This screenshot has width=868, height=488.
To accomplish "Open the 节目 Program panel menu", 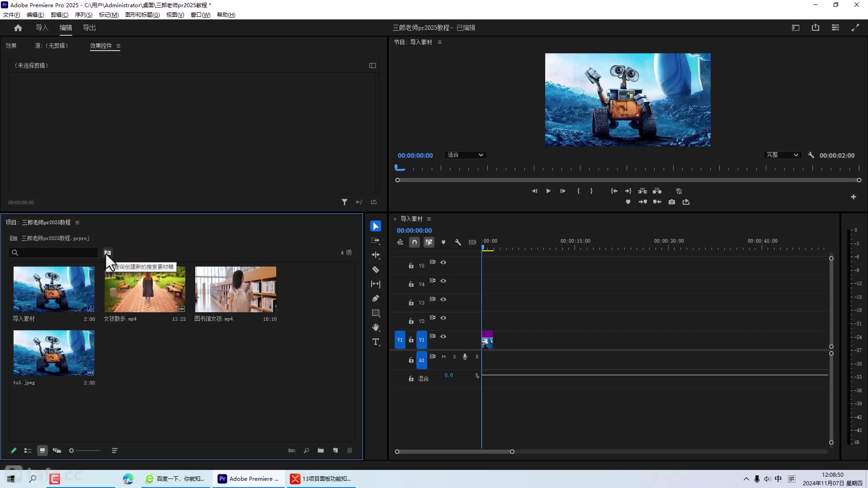I will click(x=439, y=42).
